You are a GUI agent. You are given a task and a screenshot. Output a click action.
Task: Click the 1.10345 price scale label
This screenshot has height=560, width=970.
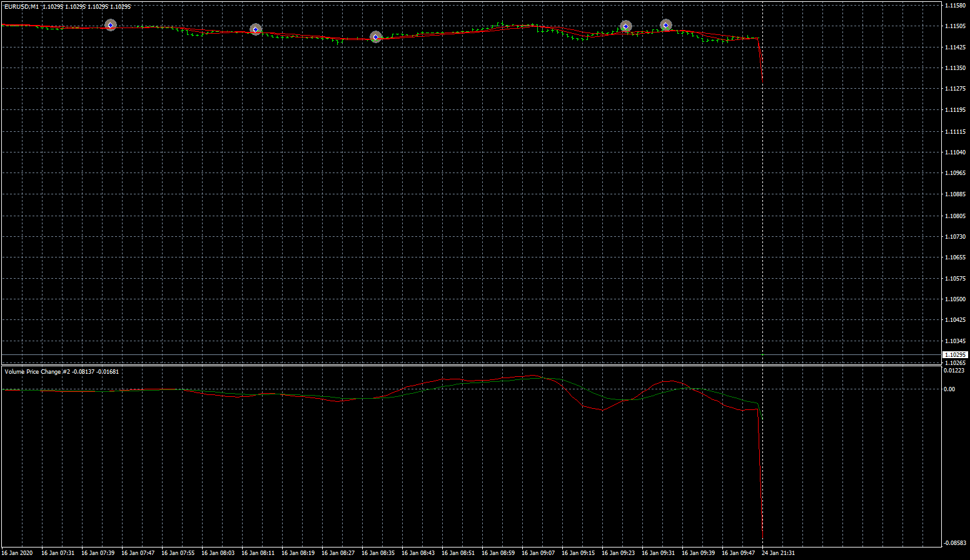(955, 341)
